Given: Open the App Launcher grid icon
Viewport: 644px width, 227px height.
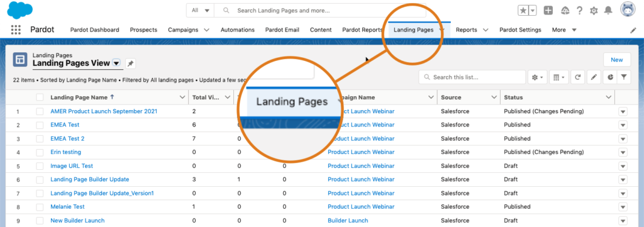Looking at the screenshot, I should [x=16, y=30].
